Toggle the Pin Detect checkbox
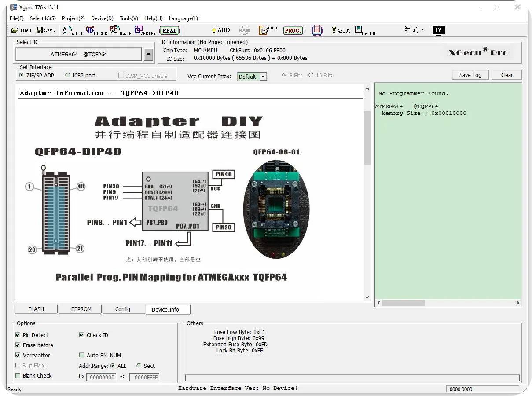The image size is (532, 396). tap(18, 335)
